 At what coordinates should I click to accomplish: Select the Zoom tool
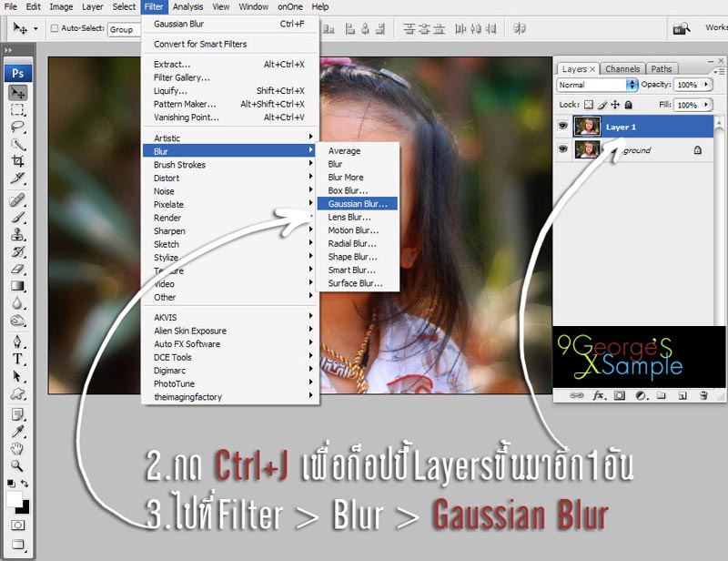tap(17, 466)
